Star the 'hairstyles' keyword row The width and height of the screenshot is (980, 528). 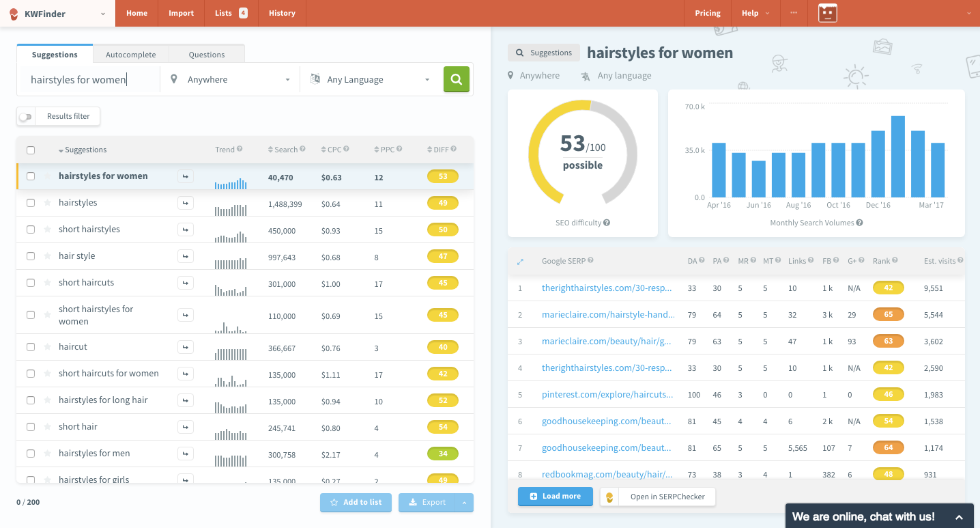pos(48,203)
